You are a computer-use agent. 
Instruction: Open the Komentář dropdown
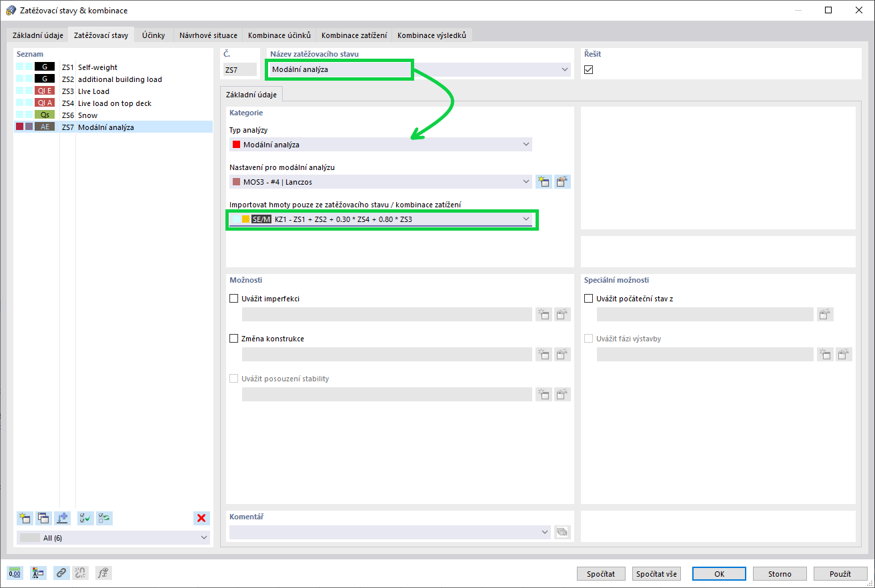(x=546, y=532)
